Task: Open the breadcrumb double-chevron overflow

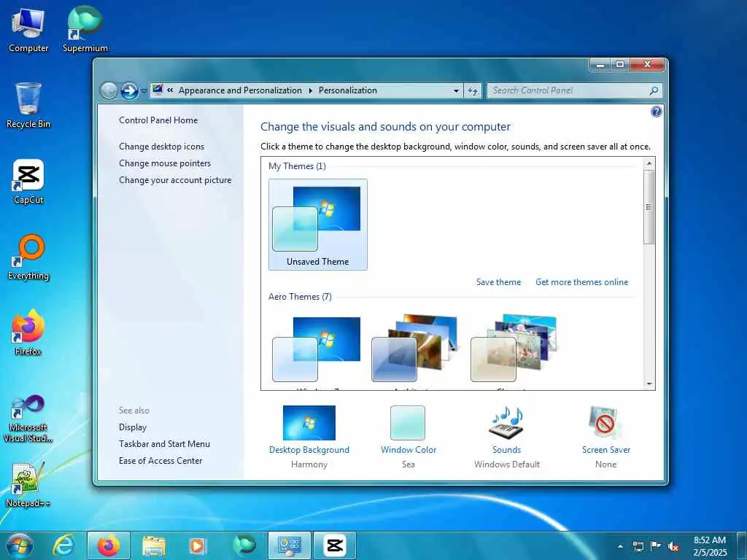Action: coord(170,90)
